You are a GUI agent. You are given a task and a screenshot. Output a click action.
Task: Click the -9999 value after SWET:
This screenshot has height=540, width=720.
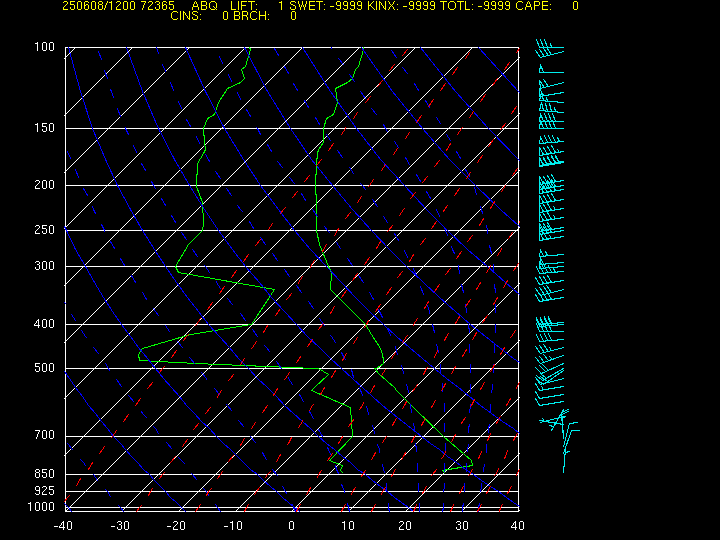(347, 6)
